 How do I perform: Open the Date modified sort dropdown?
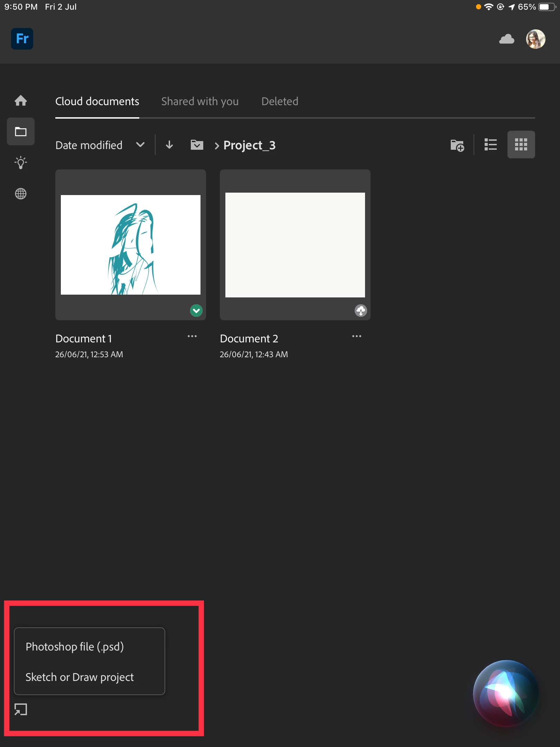click(100, 145)
